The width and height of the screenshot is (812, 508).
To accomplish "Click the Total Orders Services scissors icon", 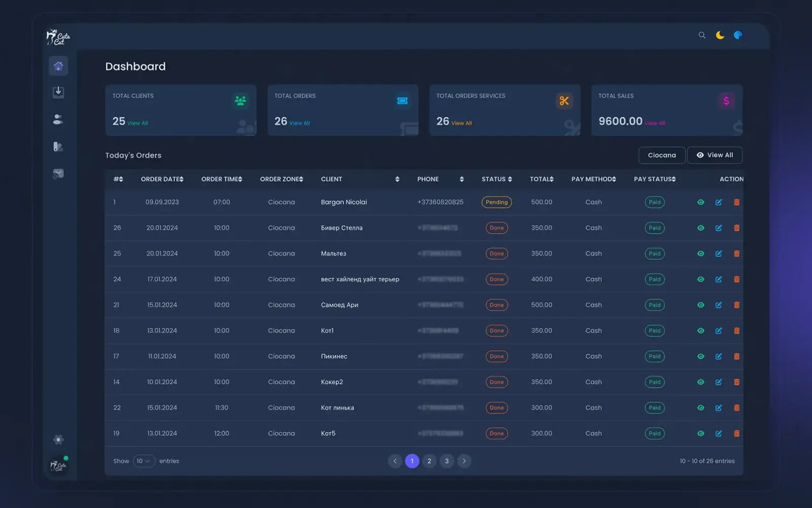I will click(564, 101).
